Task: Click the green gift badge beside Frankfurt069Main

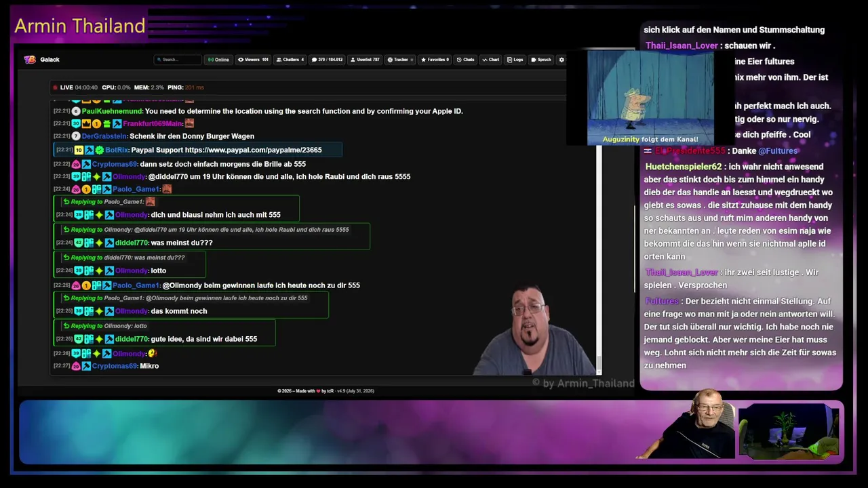Action: 106,123
